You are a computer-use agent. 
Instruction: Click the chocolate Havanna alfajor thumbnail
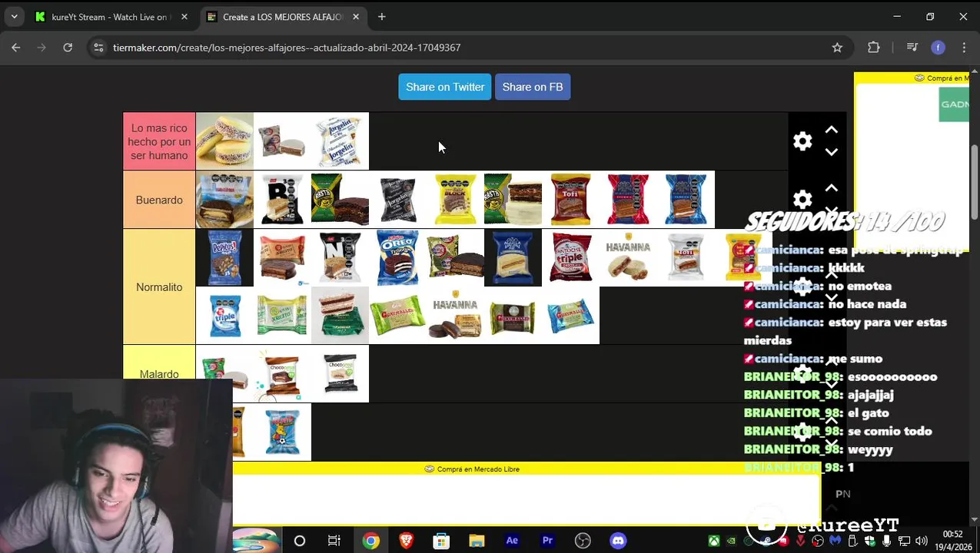[455, 315]
